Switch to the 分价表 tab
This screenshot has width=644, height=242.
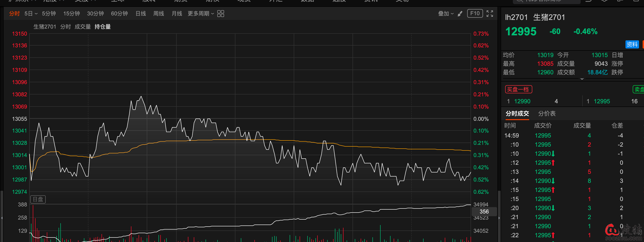coord(547,114)
